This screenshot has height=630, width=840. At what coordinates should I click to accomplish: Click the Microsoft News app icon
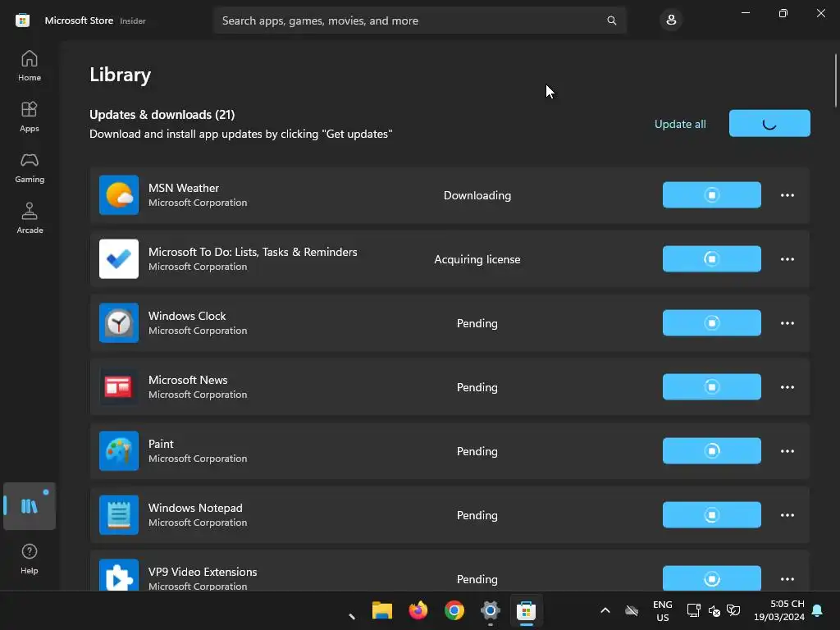[119, 387]
